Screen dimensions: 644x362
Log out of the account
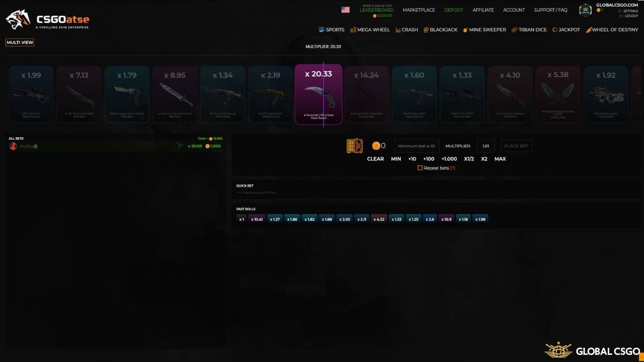pos(629,16)
